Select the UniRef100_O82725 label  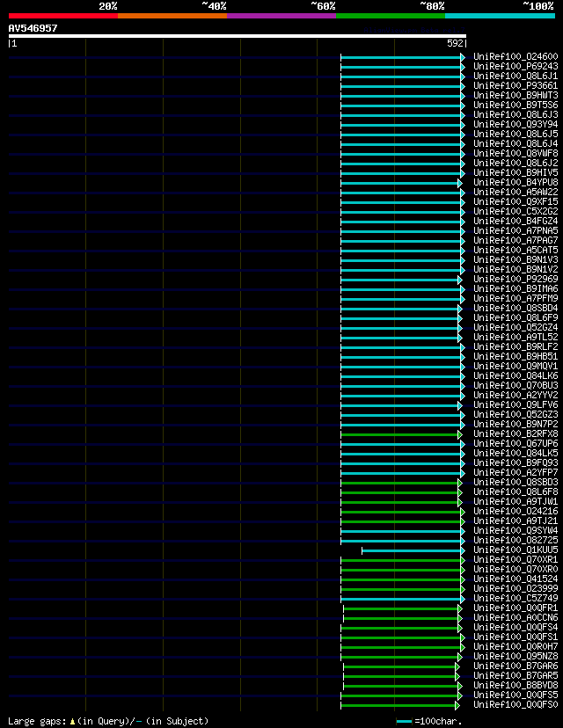pyautogui.click(x=515, y=541)
